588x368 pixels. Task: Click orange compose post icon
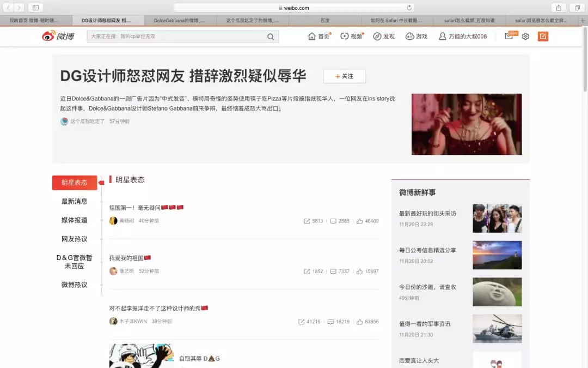(543, 37)
